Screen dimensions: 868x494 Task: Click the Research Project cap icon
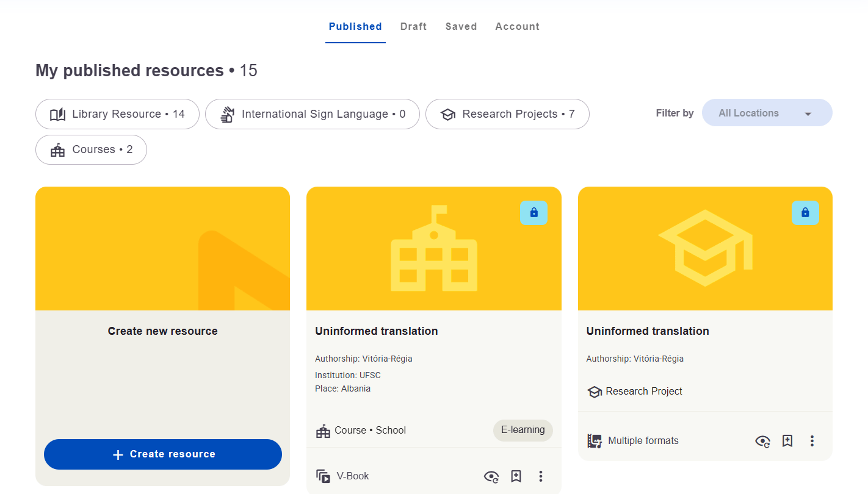[595, 392]
